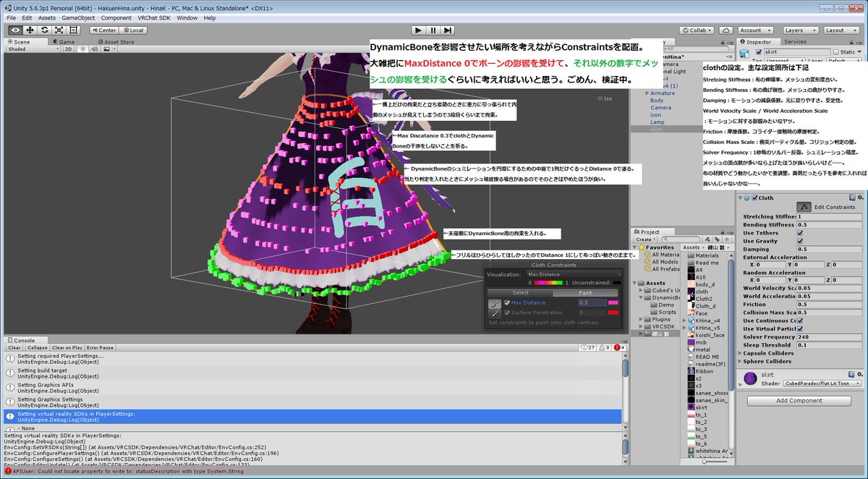Click the Edit Constraints icon button
This screenshot has width=868, height=479.
(803, 207)
